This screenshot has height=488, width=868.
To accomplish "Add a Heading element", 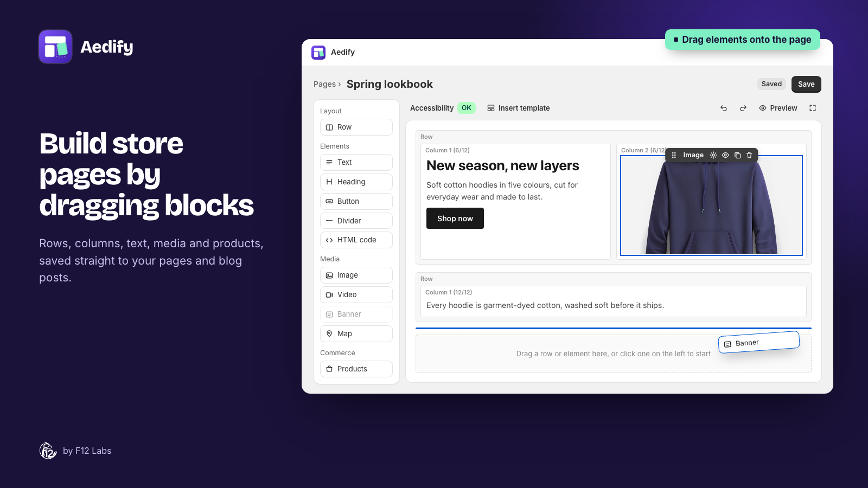I will pos(356,182).
